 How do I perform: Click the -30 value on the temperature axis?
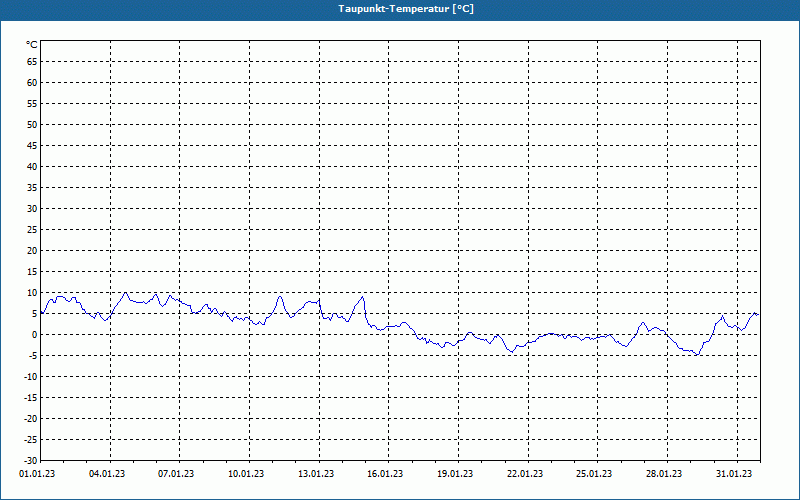(x=31, y=461)
